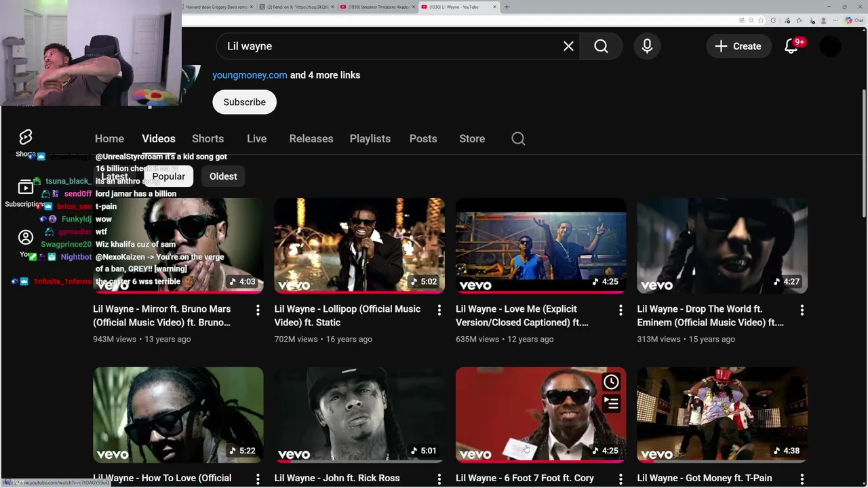The height and width of the screenshot is (488, 868).
Task: Open the Releases channel tab
Action: (x=311, y=138)
